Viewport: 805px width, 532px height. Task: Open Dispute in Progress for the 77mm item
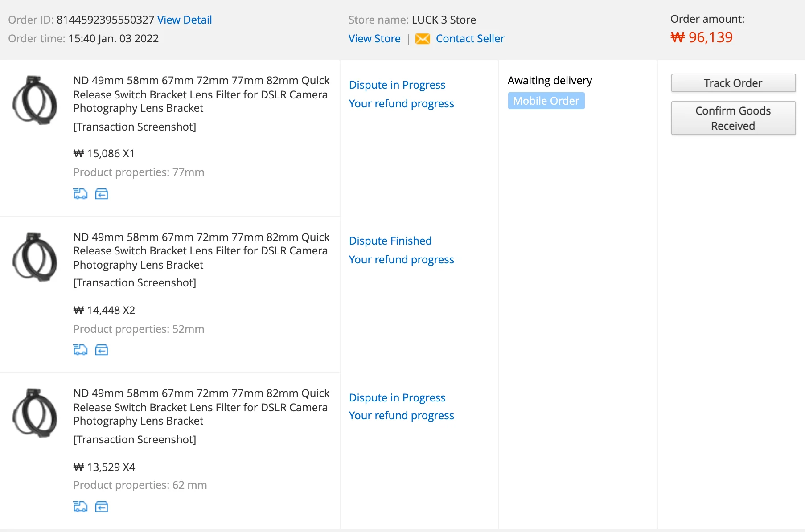coord(397,85)
